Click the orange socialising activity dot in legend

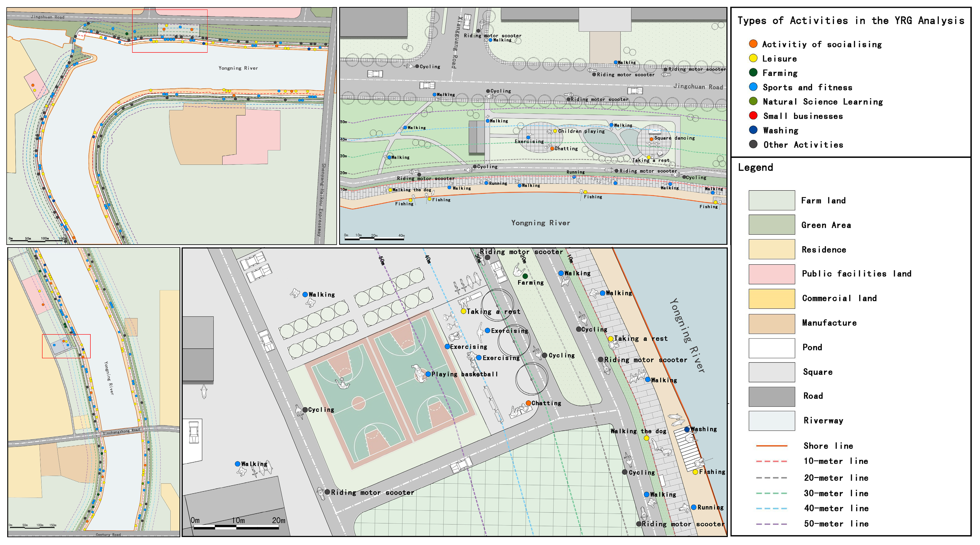pos(753,44)
